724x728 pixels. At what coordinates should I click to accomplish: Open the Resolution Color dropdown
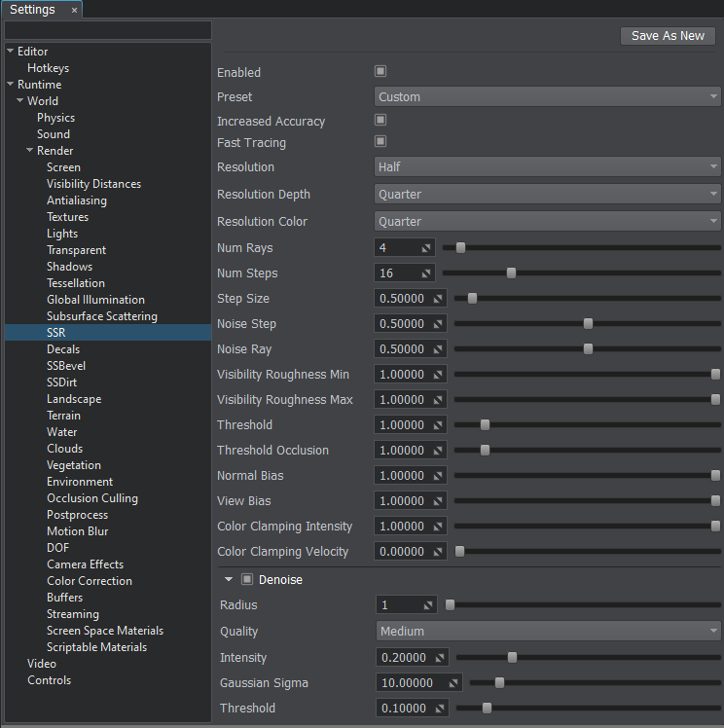[x=547, y=222]
